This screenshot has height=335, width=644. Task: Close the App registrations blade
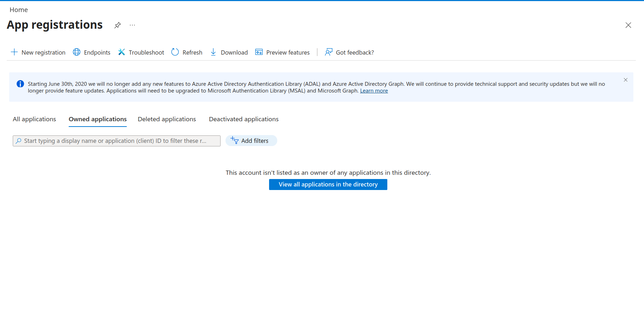(628, 25)
